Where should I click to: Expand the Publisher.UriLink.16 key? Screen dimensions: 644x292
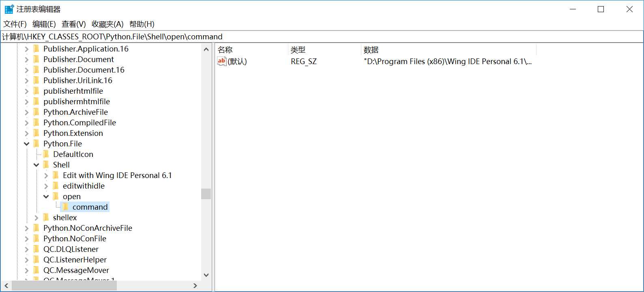coord(26,81)
